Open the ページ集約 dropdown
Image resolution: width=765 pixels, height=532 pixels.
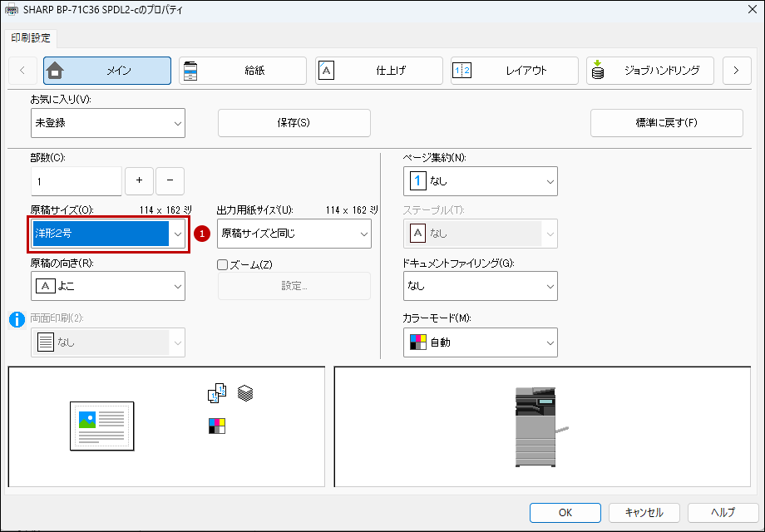tap(480, 180)
